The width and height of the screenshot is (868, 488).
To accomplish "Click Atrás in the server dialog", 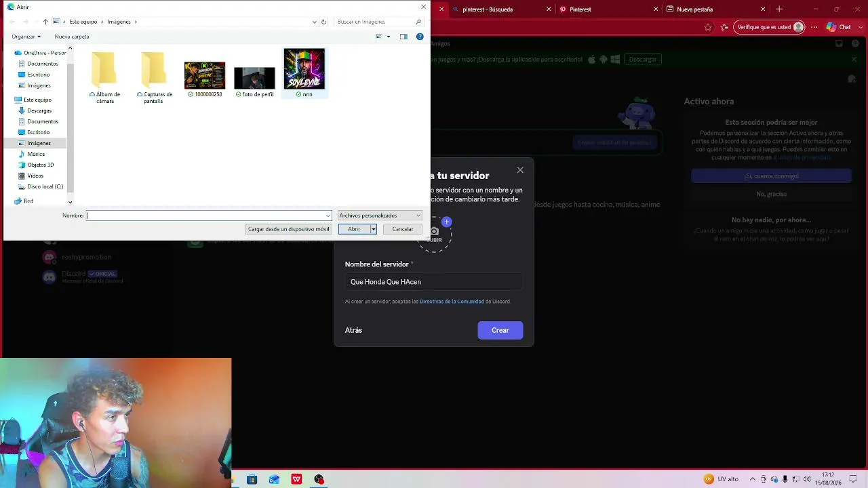I will pyautogui.click(x=353, y=330).
